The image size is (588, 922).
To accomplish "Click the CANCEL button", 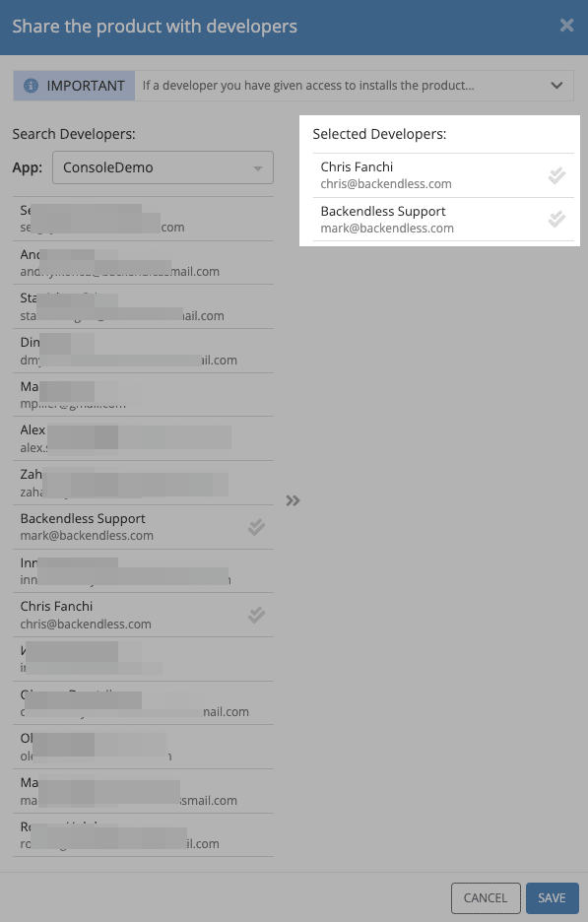I will (486, 898).
